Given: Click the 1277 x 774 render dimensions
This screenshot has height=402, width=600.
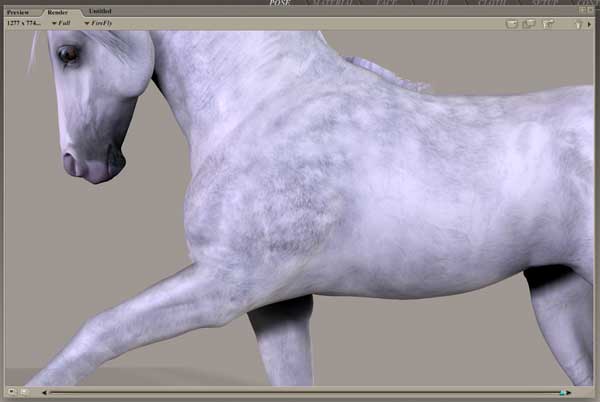Looking at the screenshot, I should click(x=24, y=23).
